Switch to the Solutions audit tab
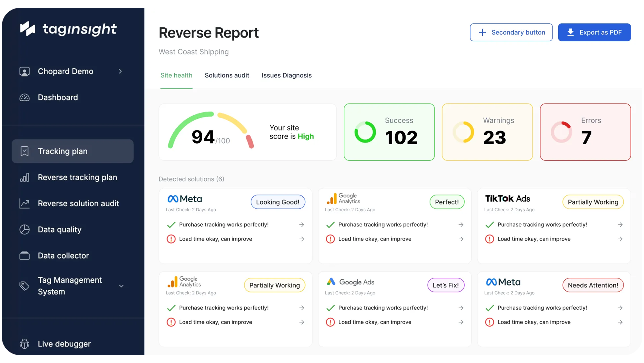Screen dimensions: 644x363 coord(227,76)
